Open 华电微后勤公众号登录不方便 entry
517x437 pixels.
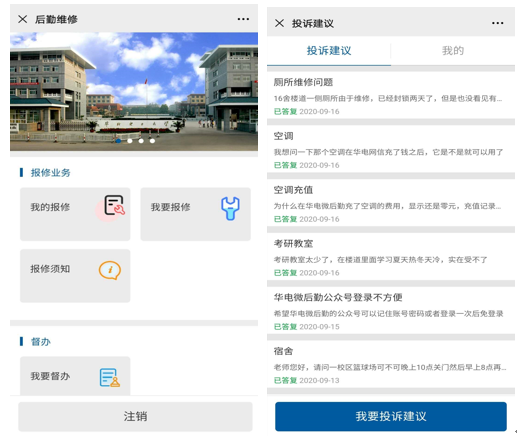pyautogui.click(x=391, y=311)
